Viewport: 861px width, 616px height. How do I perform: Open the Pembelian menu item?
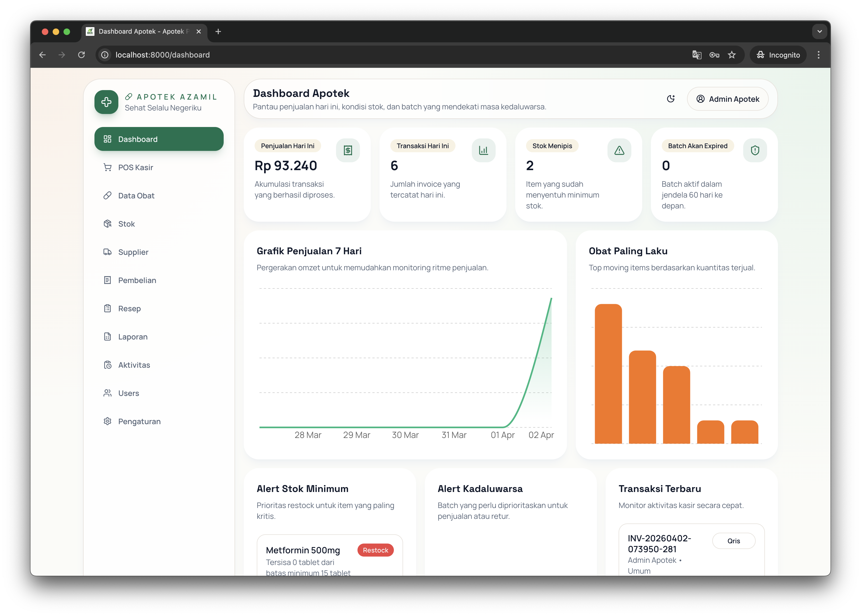click(x=137, y=280)
